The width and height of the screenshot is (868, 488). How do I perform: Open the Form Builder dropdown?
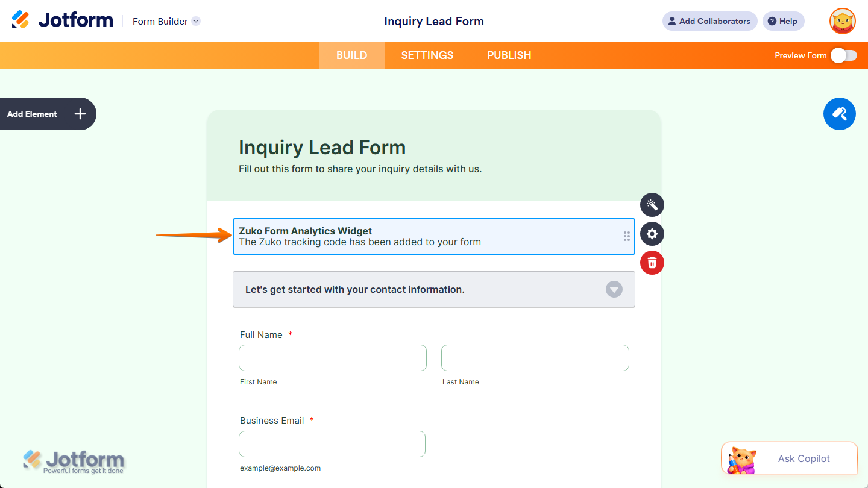166,21
